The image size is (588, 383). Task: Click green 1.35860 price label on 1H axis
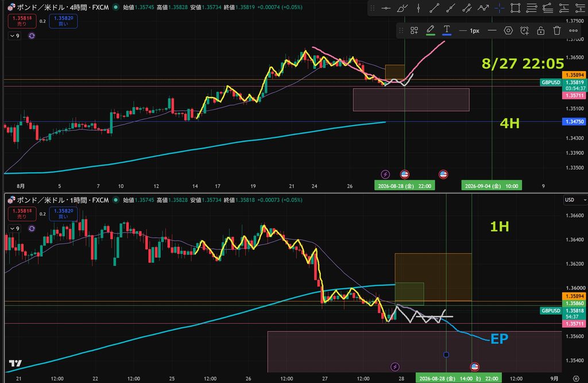(x=574, y=304)
